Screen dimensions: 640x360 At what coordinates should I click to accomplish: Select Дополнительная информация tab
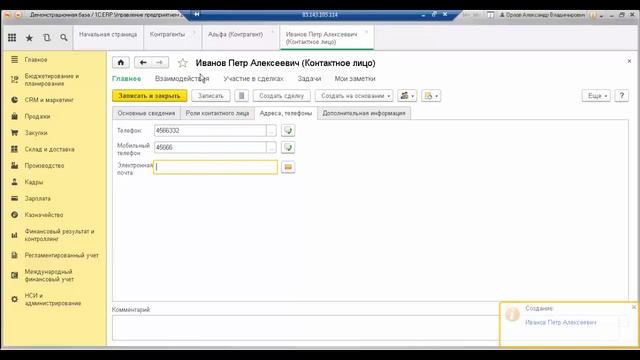pos(364,113)
